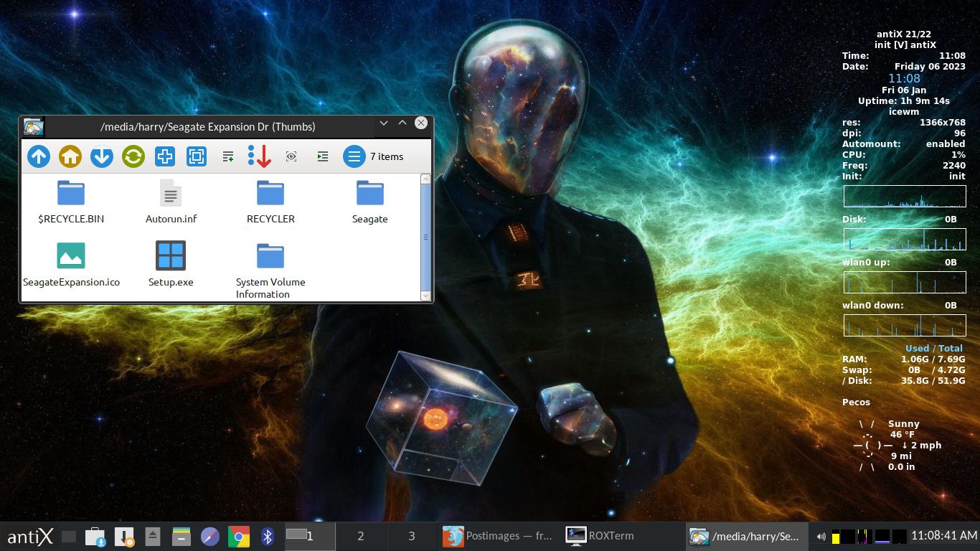The width and height of the screenshot is (980, 551).
Task: Select the Autorun.inf file
Action: pyautogui.click(x=171, y=193)
